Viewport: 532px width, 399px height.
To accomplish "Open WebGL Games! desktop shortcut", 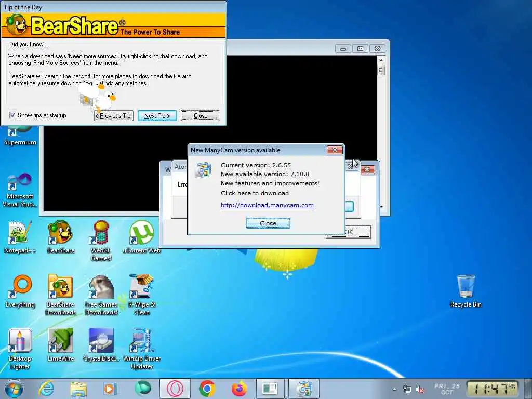I will click(101, 241).
